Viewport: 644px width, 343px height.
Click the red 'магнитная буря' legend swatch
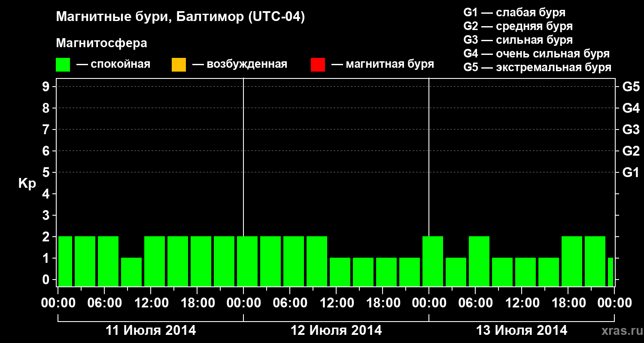coord(318,65)
